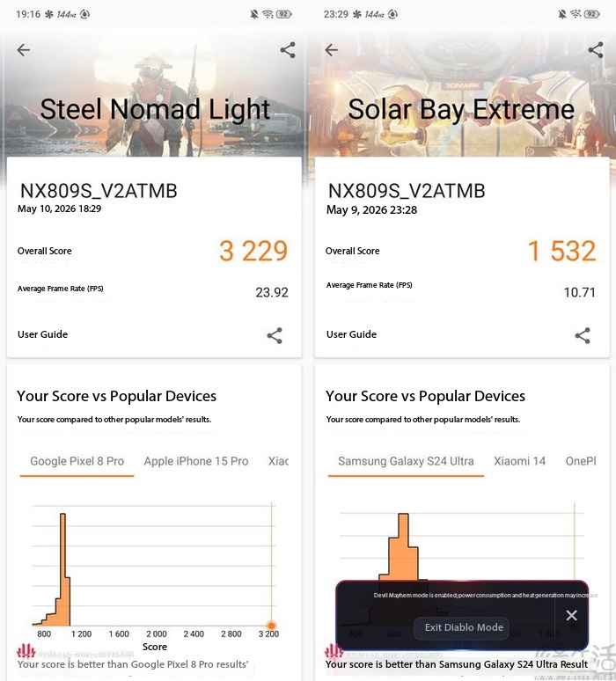
Task: Share the 1 532 score card
Action: pyautogui.click(x=583, y=335)
